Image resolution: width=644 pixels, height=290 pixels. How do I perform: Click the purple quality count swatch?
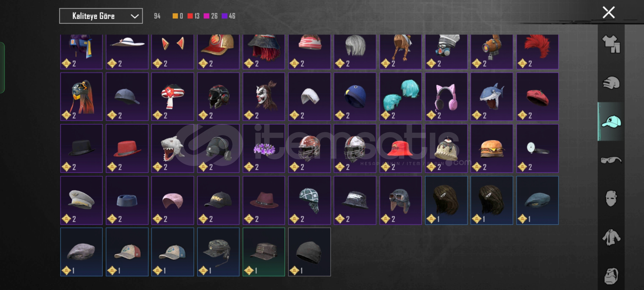(x=224, y=16)
